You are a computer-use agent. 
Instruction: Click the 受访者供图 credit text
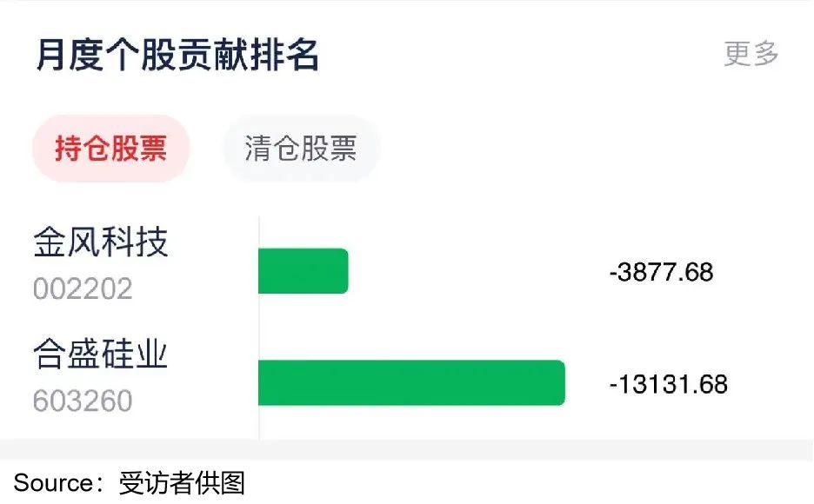tap(182, 483)
